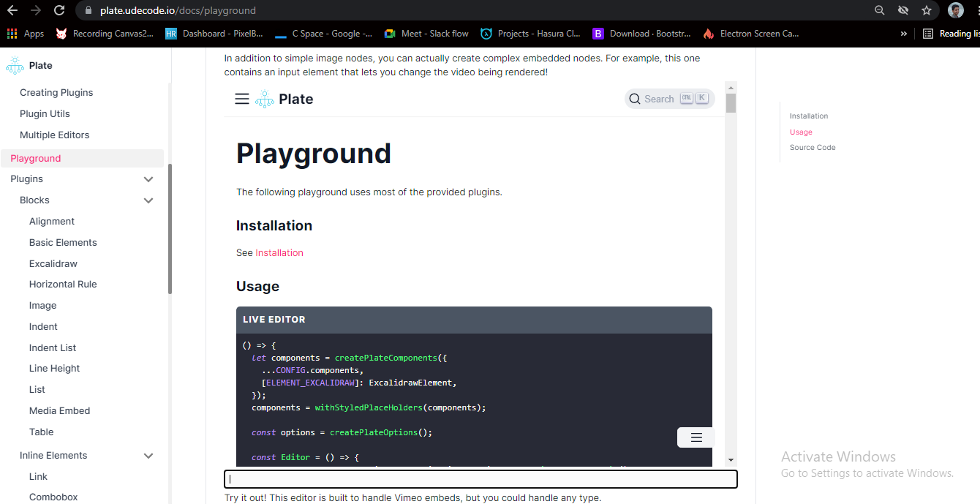Click the zoom magnifier in the address bar
Viewport: 980px width, 504px height.
tap(878, 11)
